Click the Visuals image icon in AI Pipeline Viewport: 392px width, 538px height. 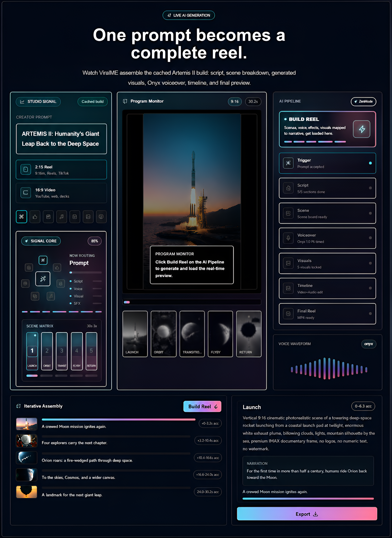[288, 263]
